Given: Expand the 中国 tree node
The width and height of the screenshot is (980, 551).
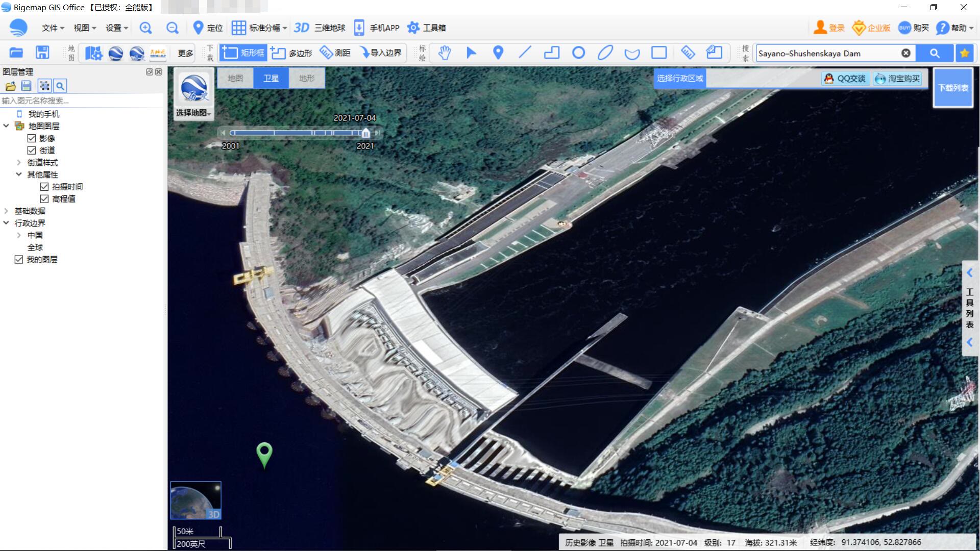Looking at the screenshot, I should click(x=19, y=235).
